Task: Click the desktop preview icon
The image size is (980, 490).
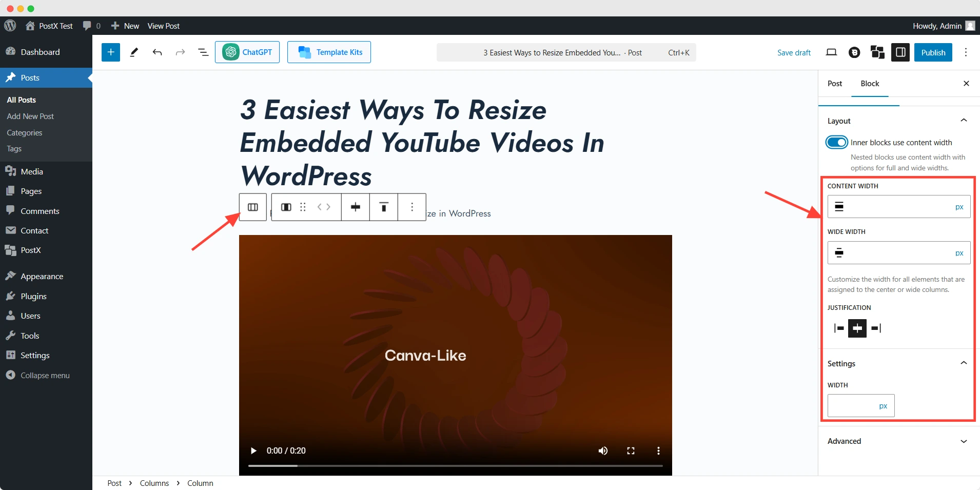Action: [831, 52]
